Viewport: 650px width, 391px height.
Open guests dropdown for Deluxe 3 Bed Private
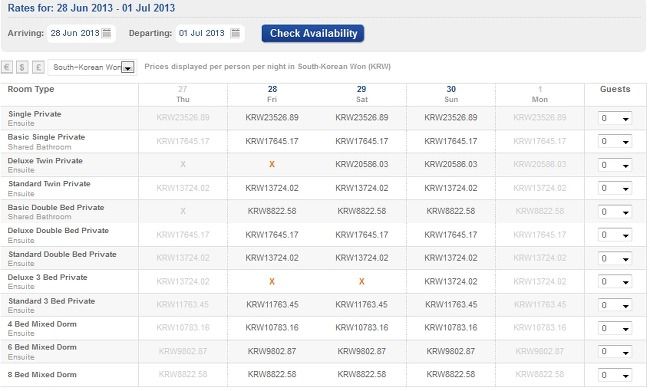pos(615,282)
